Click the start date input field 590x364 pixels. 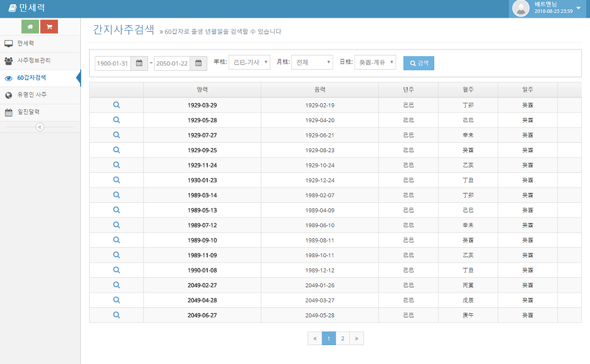(113, 63)
